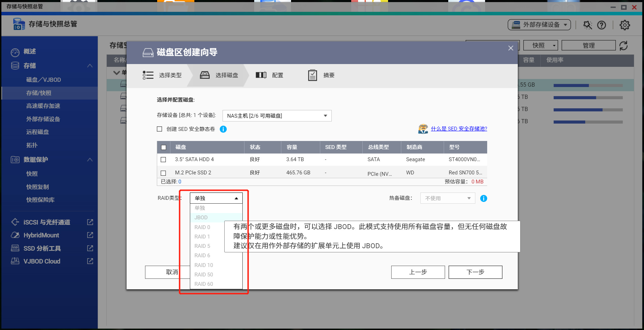644x330 pixels.
Task: Open iSCSI external link icon
Action: click(90, 222)
